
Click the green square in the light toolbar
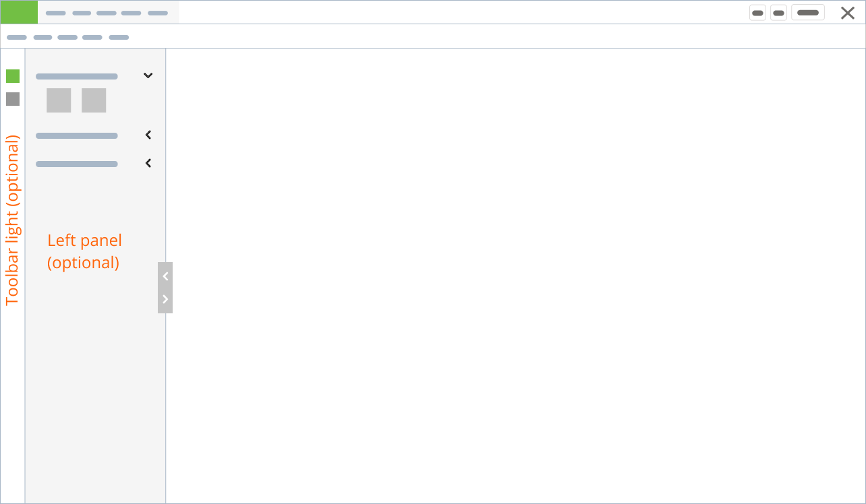click(13, 76)
